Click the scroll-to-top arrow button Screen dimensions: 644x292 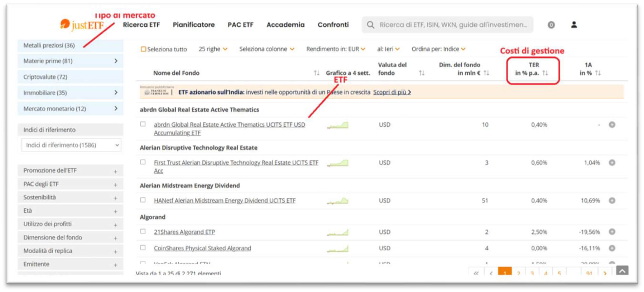622,271
